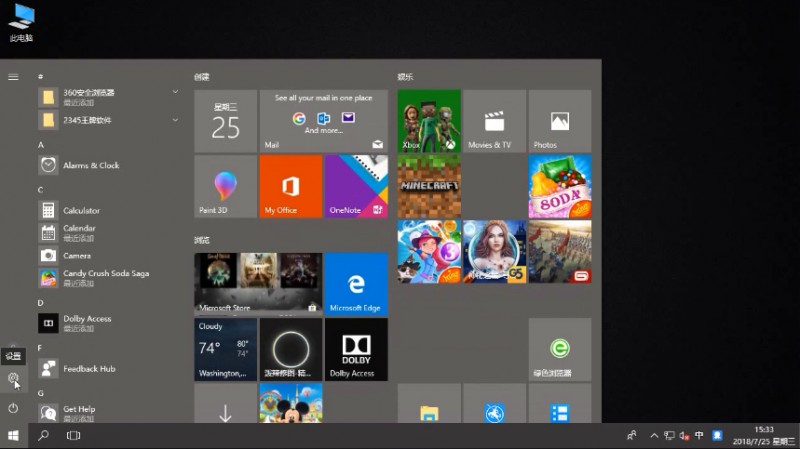Click the Power button in Start sidebar
This screenshot has height=449, width=800.
pyautogui.click(x=13, y=408)
